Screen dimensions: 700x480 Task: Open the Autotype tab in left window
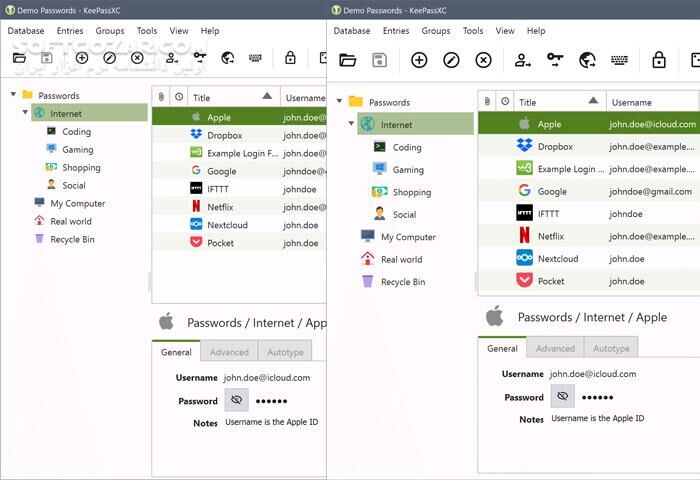[x=284, y=352]
